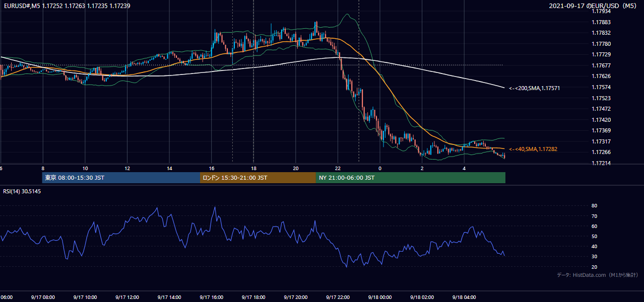Screen dimensions: 644x302
Task: Click RSI scale value 80
Action: pyautogui.click(x=595, y=206)
